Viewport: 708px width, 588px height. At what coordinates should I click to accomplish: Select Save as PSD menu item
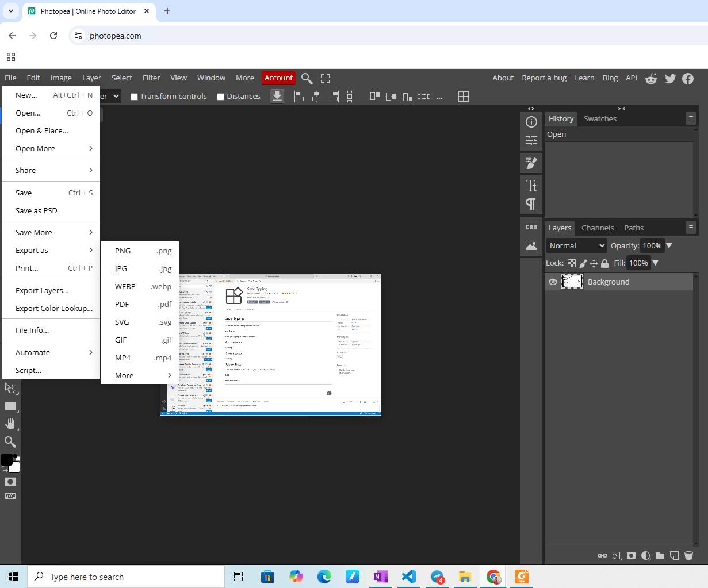(x=51, y=210)
